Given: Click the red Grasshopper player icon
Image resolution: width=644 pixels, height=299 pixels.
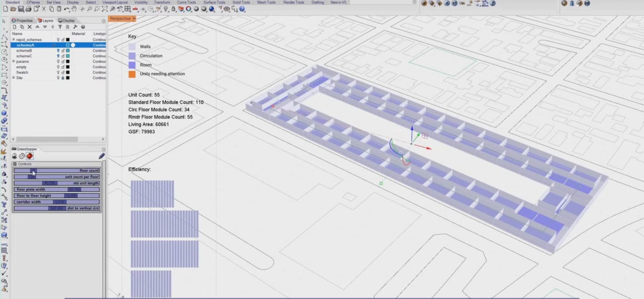Looking at the screenshot, I should point(30,156).
